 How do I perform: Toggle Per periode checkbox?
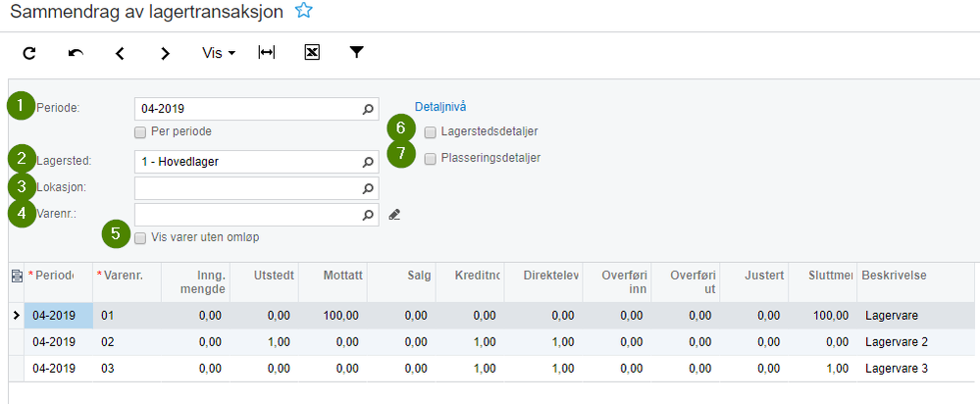(x=140, y=132)
